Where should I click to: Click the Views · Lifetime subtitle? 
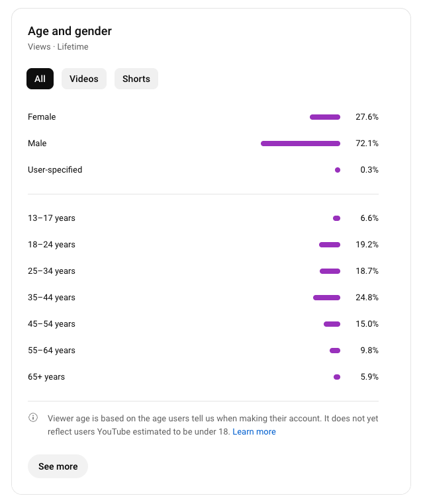pos(58,47)
